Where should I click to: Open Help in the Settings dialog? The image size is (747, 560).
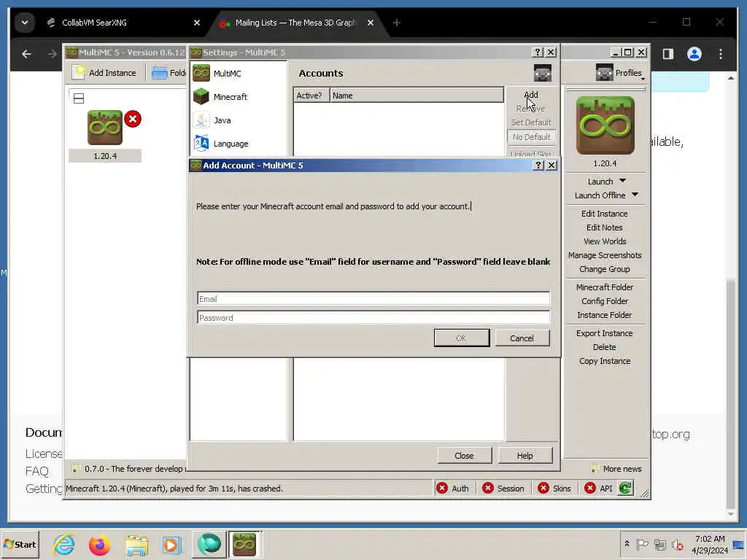point(525,456)
